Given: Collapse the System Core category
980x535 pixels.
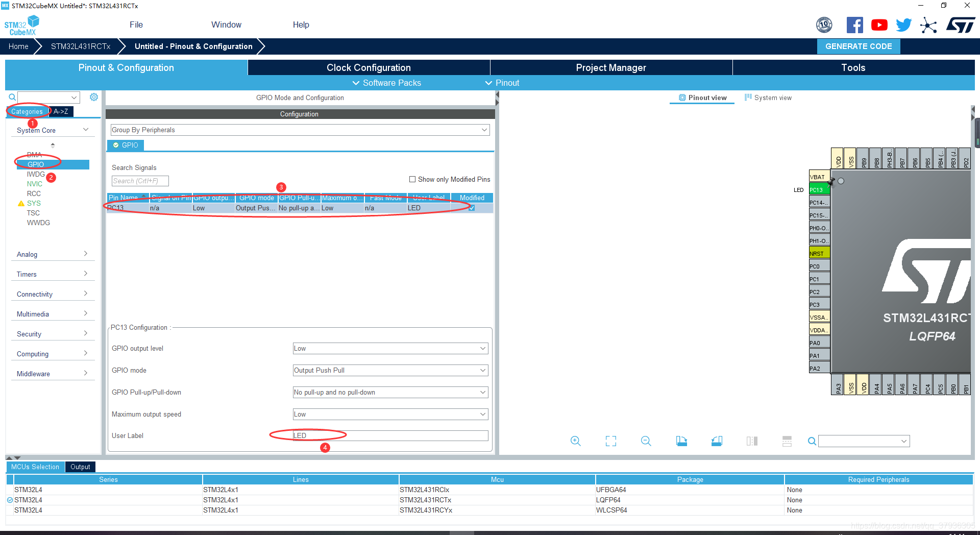Looking at the screenshot, I should [x=53, y=130].
